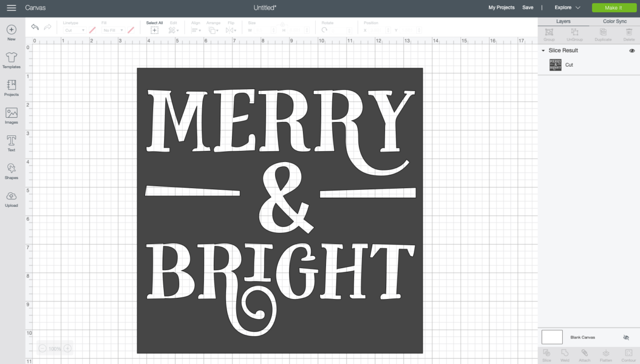Rotate the selection using the Rotate icon

(x=324, y=30)
